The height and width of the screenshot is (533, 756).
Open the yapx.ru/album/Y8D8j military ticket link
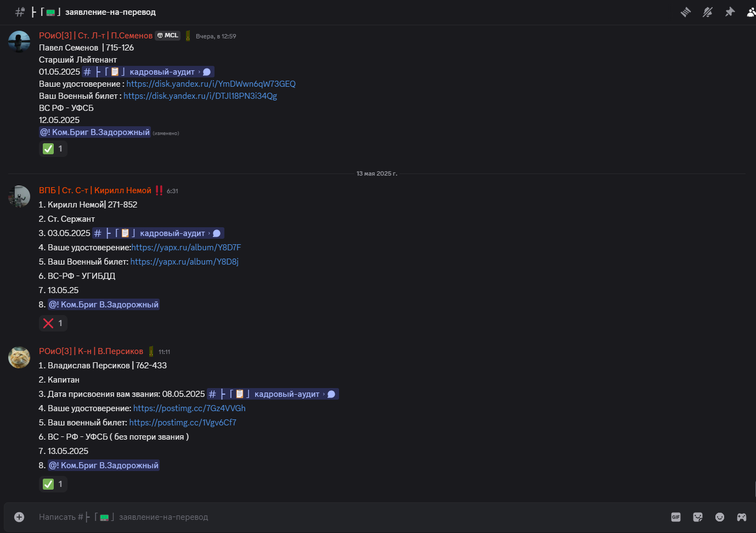click(184, 262)
